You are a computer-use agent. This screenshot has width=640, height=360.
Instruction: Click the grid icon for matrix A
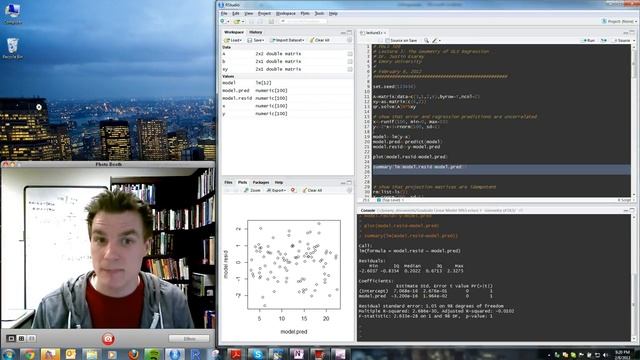coord(350,54)
